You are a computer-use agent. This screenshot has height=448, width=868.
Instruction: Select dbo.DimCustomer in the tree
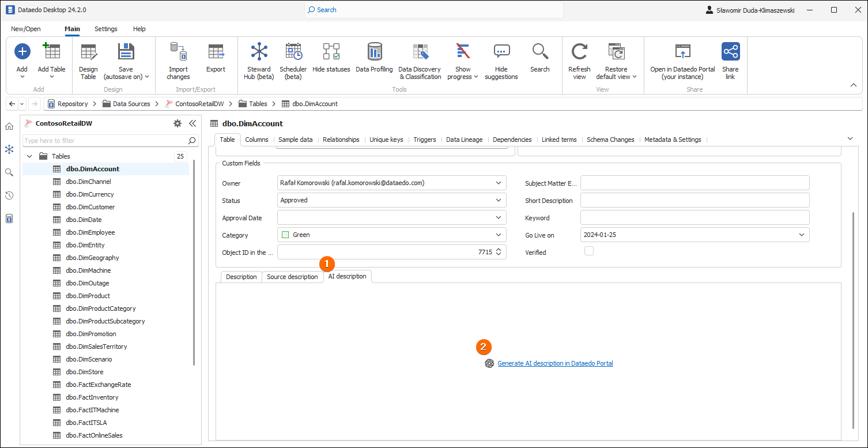(90, 207)
